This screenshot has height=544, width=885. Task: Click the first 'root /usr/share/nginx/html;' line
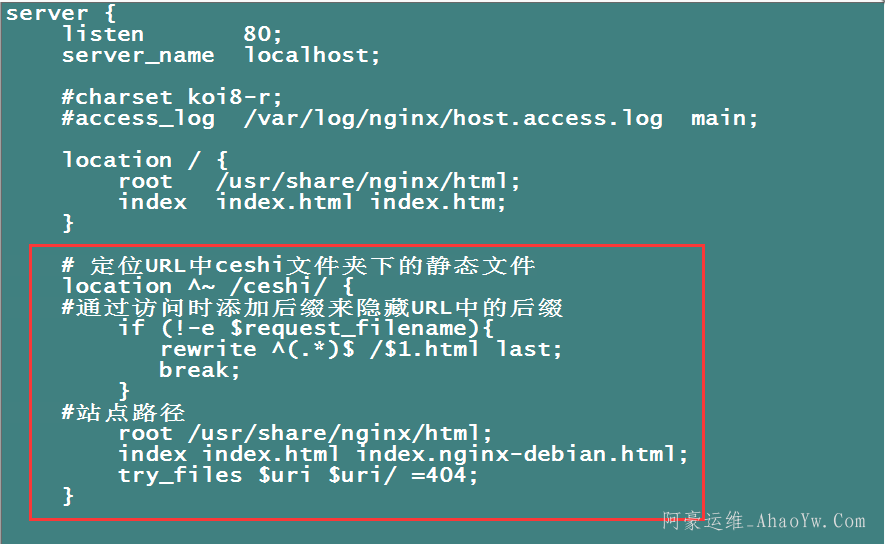tap(319, 181)
